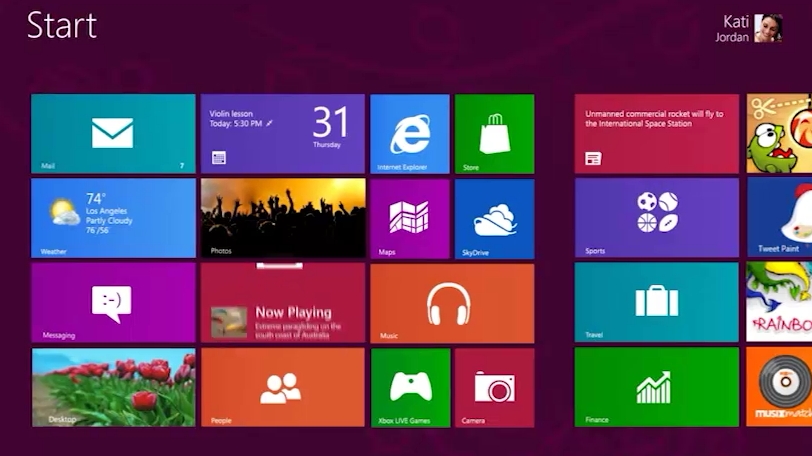Click the 'Partly Cloudy' weather text
This screenshot has height=456, width=812.
tap(109, 220)
